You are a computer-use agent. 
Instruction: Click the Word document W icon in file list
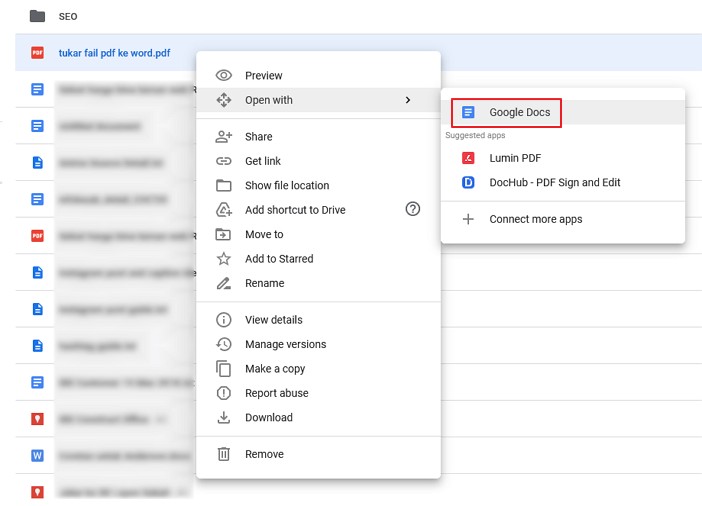click(x=37, y=455)
